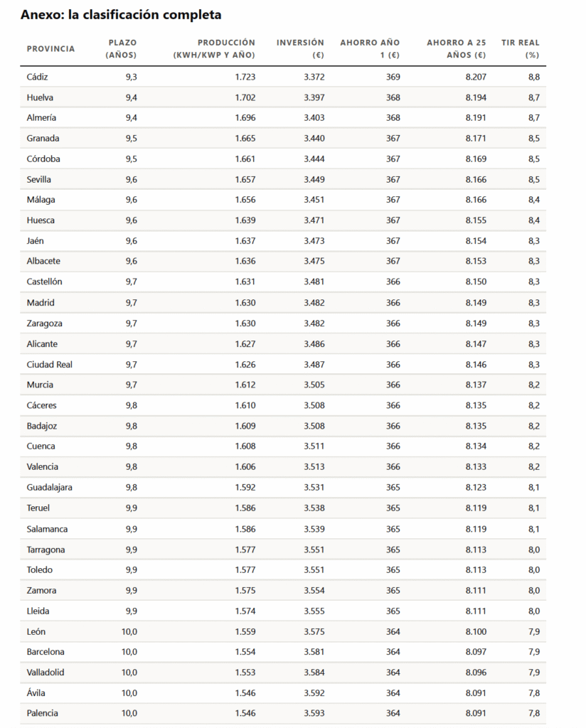This screenshot has width=586, height=728.
Task: Click the Huelva province name
Action: click(x=40, y=97)
